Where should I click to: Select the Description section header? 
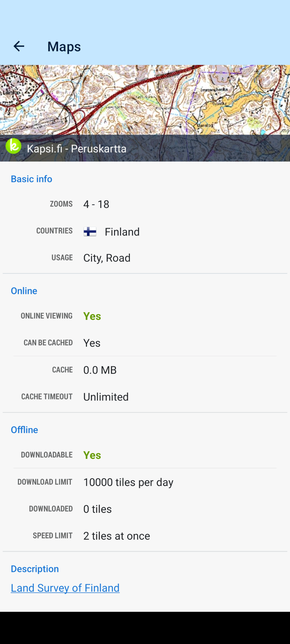pos(35,569)
